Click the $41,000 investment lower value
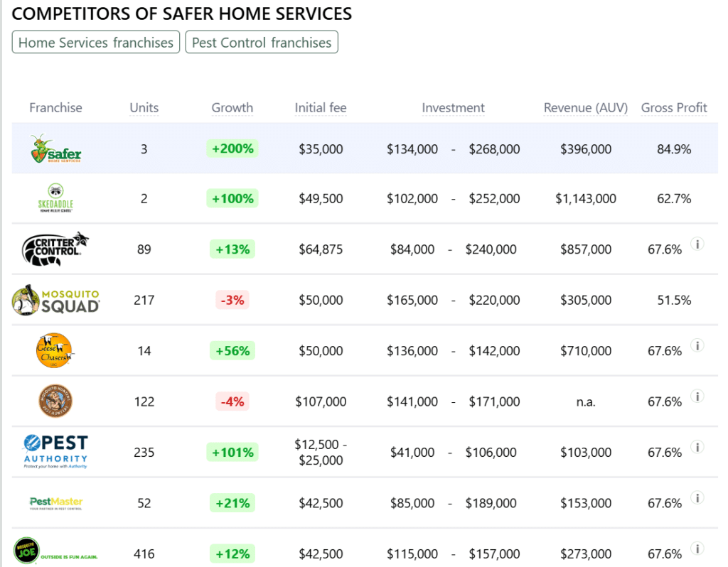728x567 pixels. pos(412,452)
